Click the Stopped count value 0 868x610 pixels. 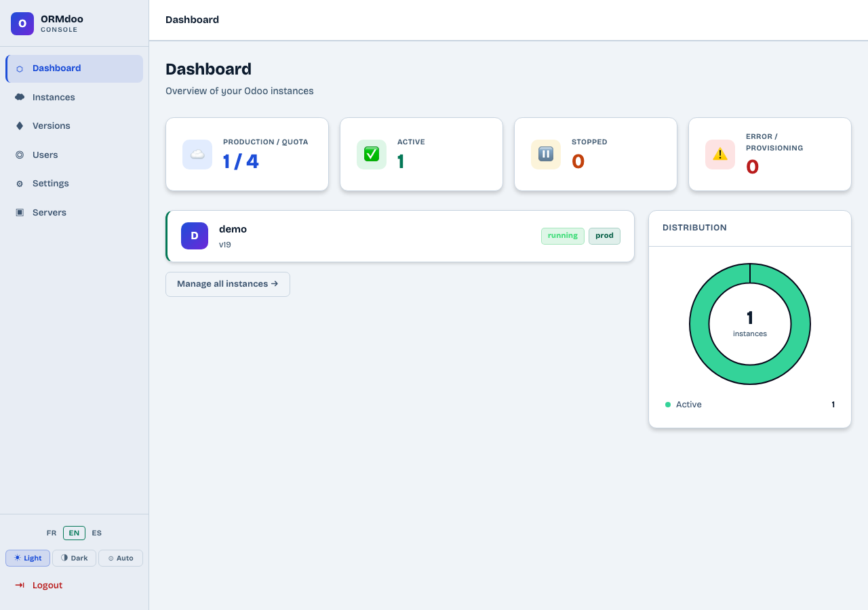point(578,161)
